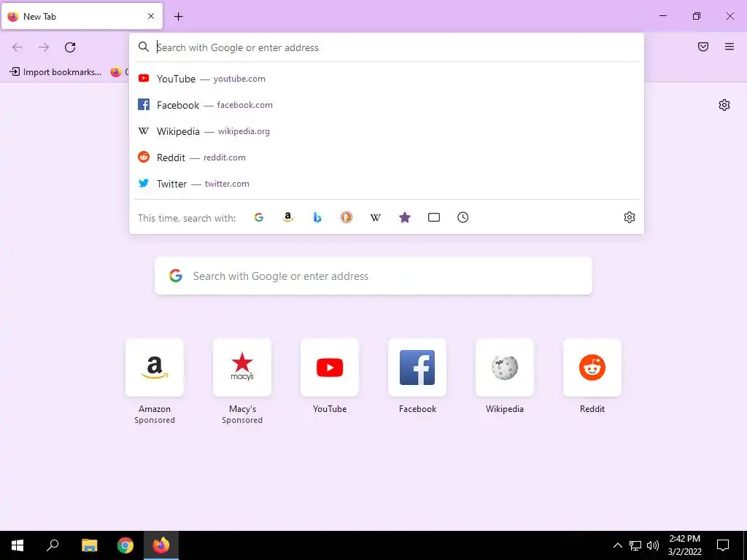This screenshot has height=560, width=747.
Task: Choose DuckDuckGo one-off search icon
Action: (x=347, y=217)
